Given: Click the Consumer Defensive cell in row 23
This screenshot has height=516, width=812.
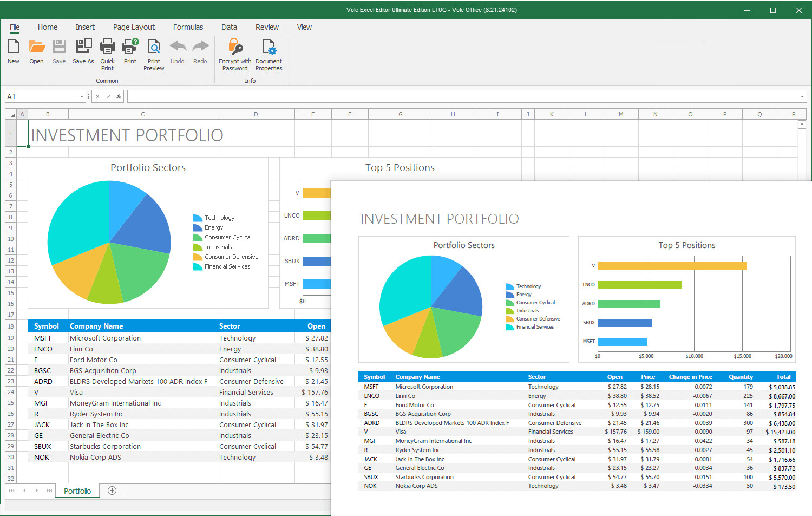Looking at the screenshot, I should [x=256, y=381].
